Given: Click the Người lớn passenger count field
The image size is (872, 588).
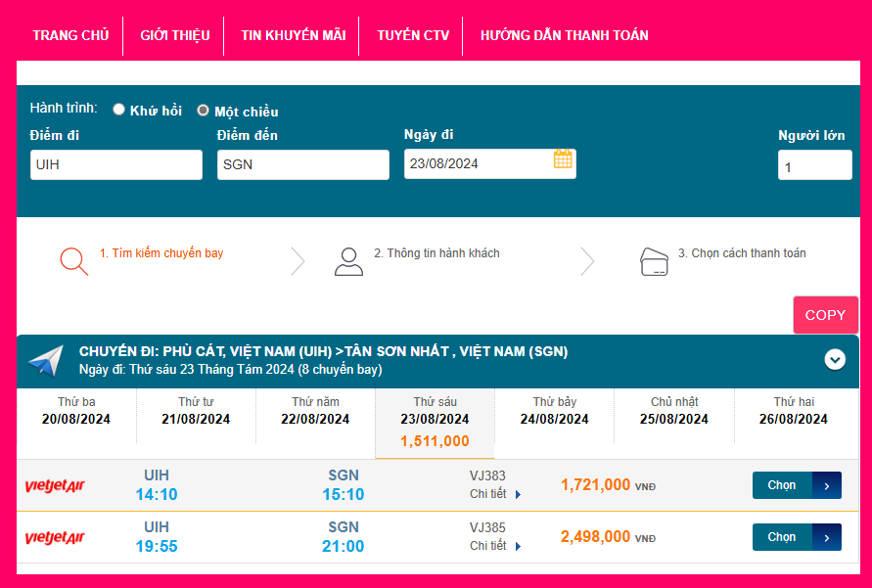Looking at the screenshot, I should click(814, 166).
